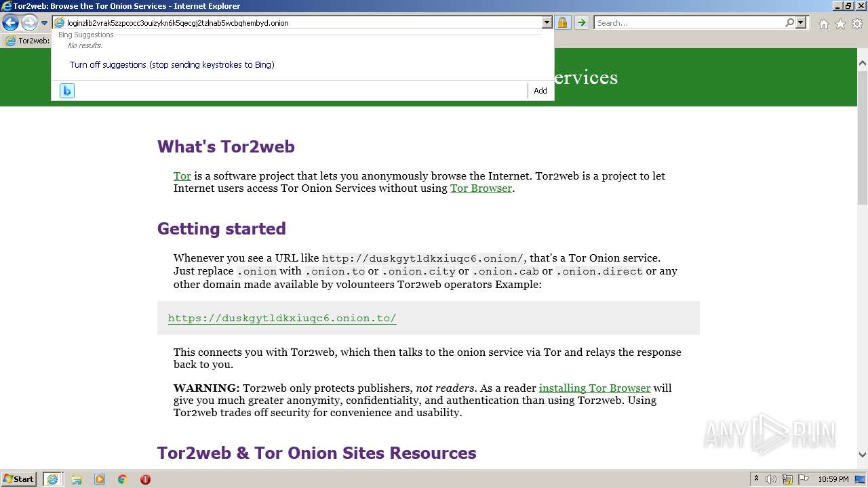Select the Bing provider icon

[67, 91]
